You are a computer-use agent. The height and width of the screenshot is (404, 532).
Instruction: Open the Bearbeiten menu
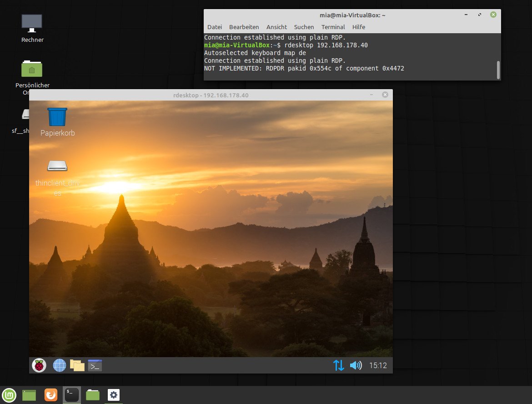(244, 27)
